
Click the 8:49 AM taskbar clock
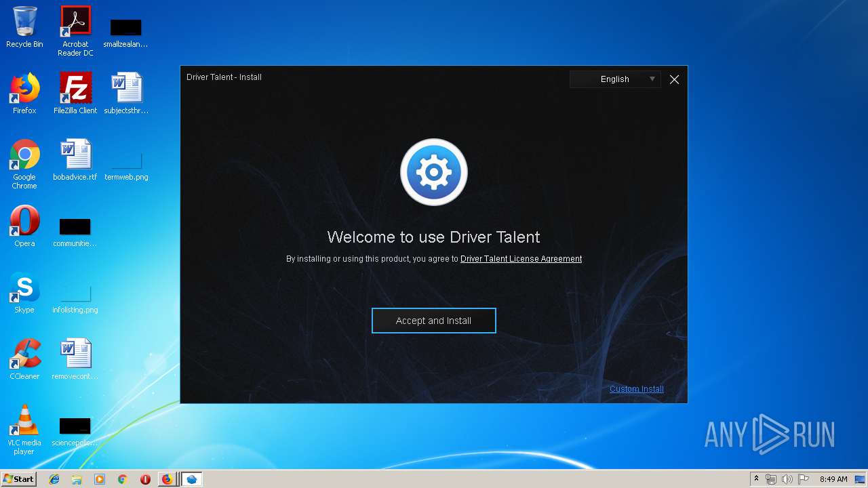(x=833, y=479)
